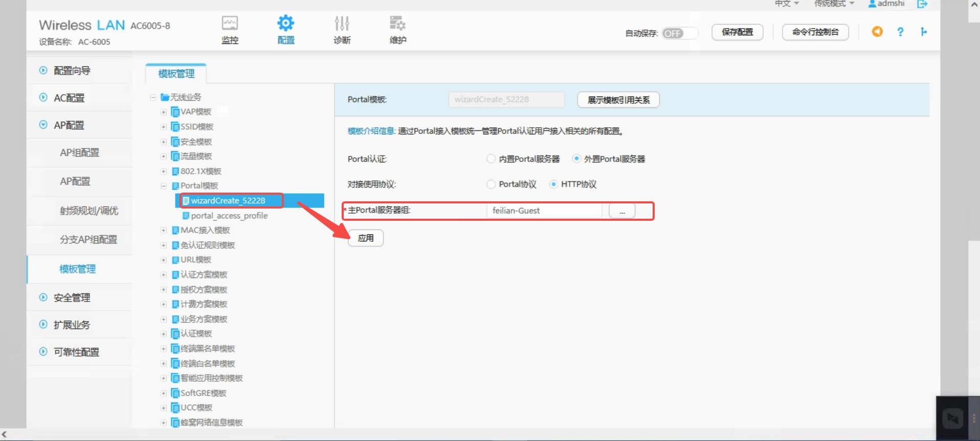
Task: Click the orange back arrow icon
Action: [877, 32]
